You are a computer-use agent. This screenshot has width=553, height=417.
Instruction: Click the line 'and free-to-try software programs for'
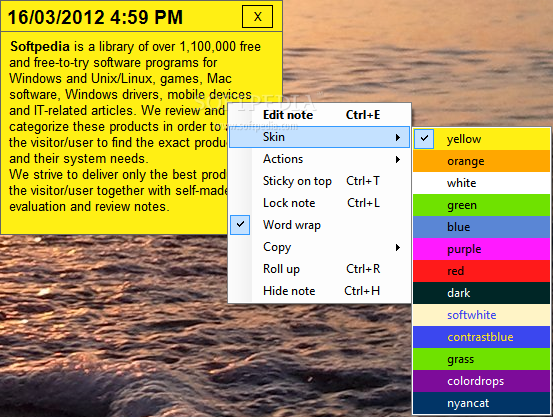pyautogui.click(x=113, y=62)
